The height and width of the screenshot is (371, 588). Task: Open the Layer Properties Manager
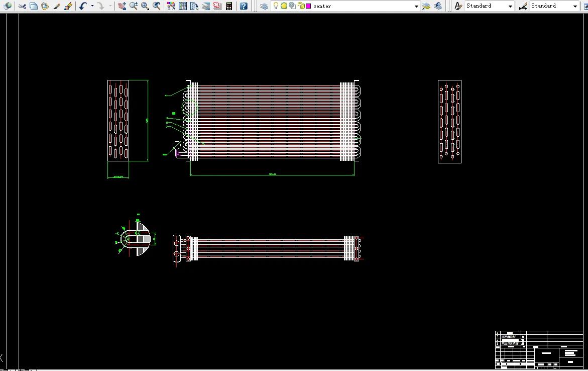pos(264,6)
